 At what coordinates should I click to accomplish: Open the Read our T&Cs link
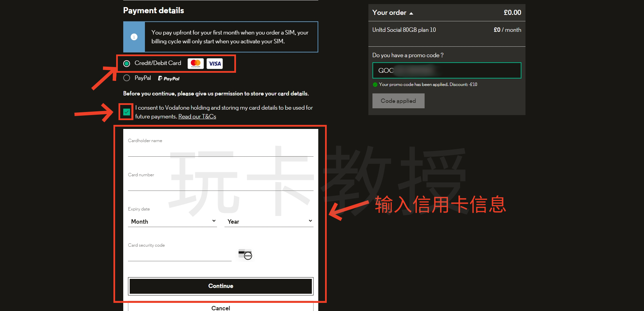click(197, 116)
